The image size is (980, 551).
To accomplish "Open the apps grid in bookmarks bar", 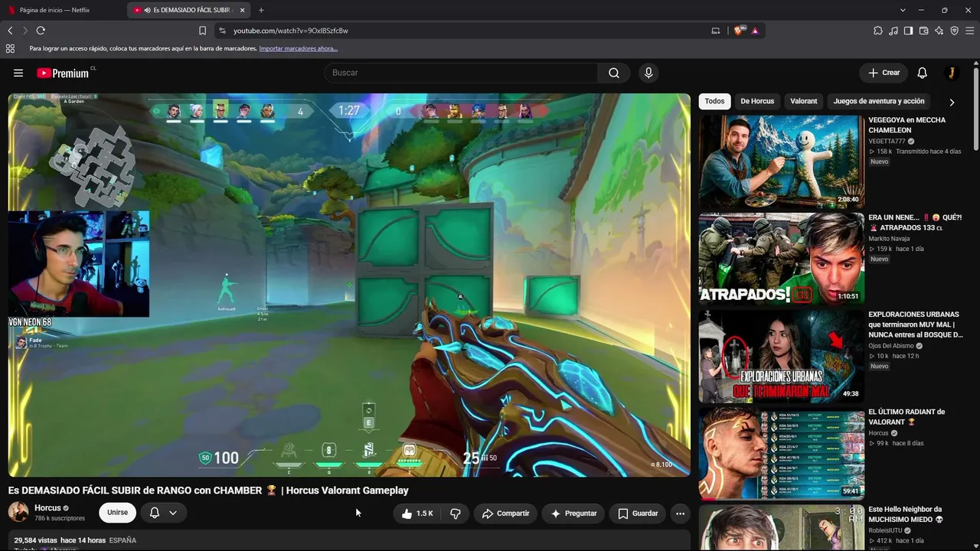I will click(x=10, y=48).
